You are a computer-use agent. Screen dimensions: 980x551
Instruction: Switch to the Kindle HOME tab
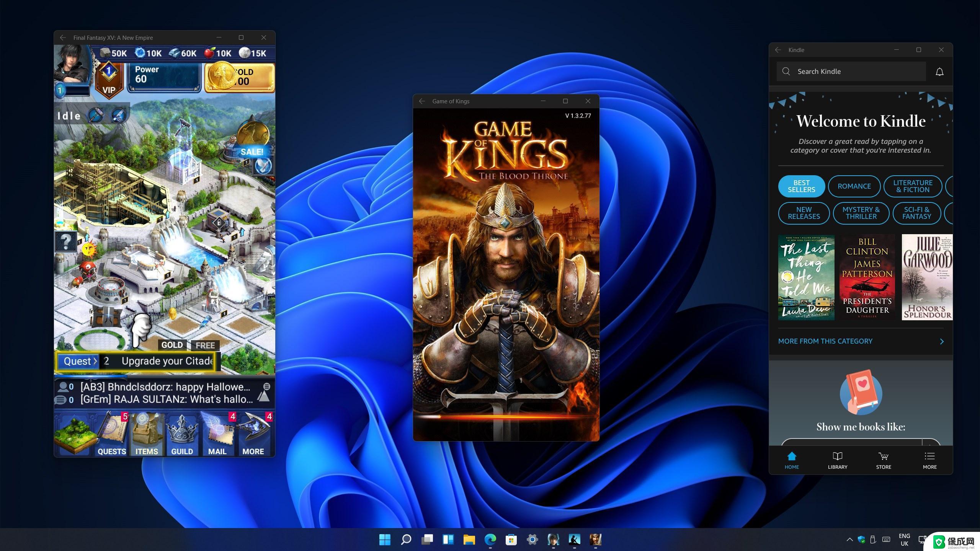pyautogui.click(x=792, y=460)
